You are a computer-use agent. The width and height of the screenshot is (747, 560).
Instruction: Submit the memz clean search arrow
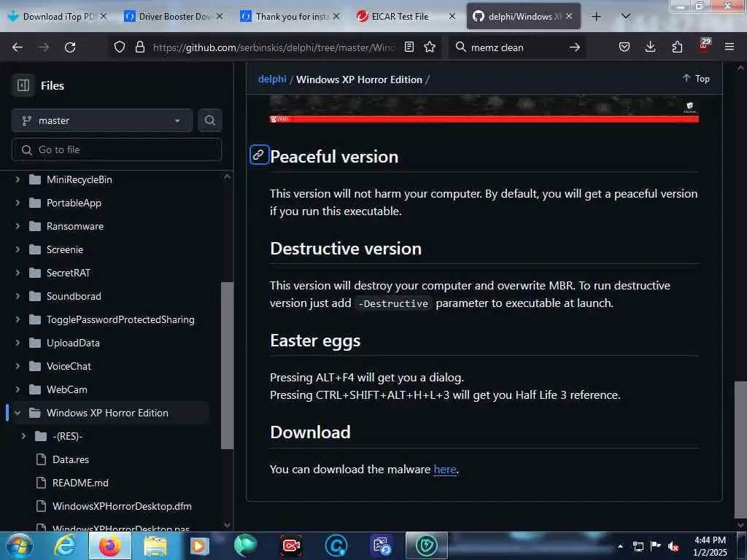click(575, 47)
